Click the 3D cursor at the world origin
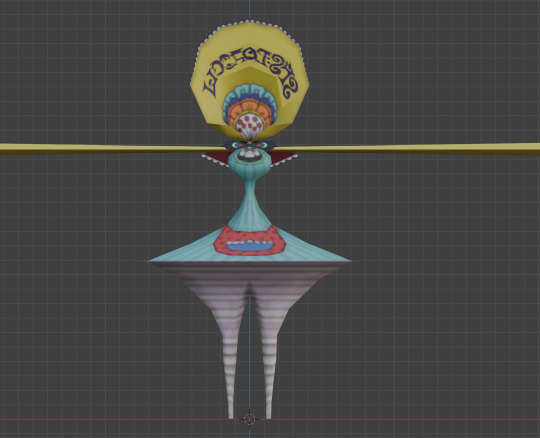Image resolution: width=540 pixels, height=438 pixels. tap(249, 419)
